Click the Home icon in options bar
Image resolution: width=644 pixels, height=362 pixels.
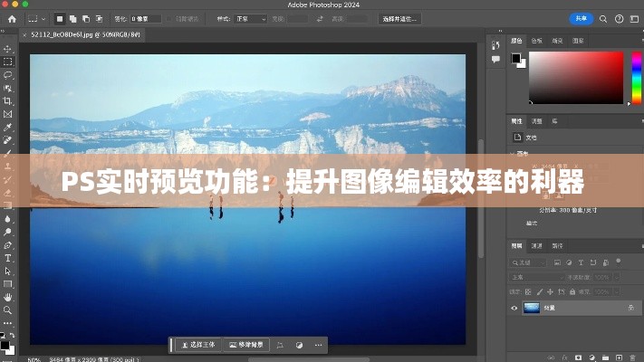pyautogui.click(x=10, y=18)
